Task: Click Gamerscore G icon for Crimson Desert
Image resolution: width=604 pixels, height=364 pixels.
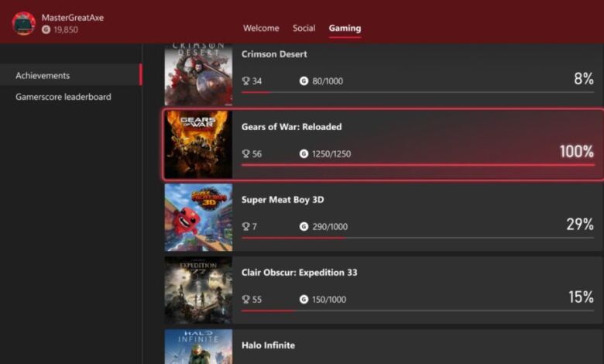Action: tap(304, 81)
